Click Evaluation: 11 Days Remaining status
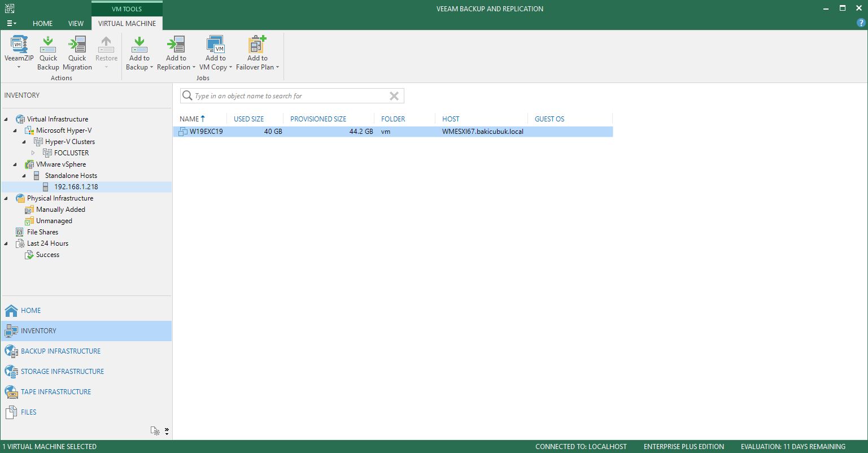868x453 pixels. point(793,447)
